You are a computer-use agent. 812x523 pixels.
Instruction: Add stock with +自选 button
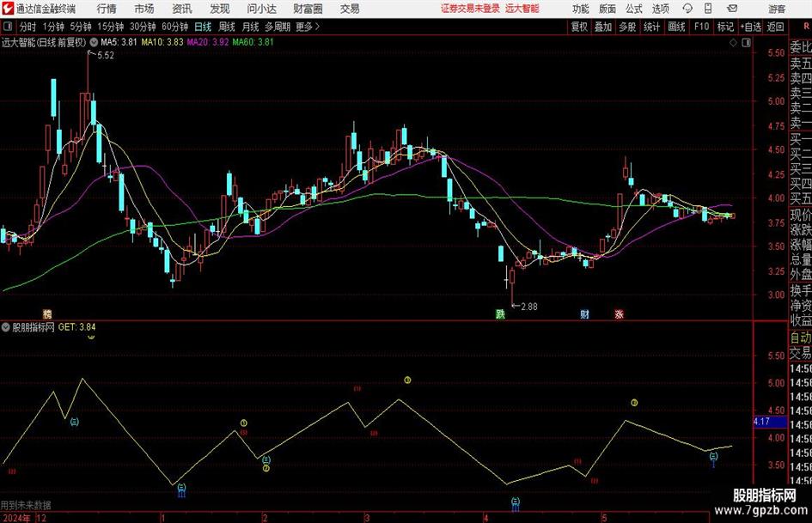click(751, 27)
